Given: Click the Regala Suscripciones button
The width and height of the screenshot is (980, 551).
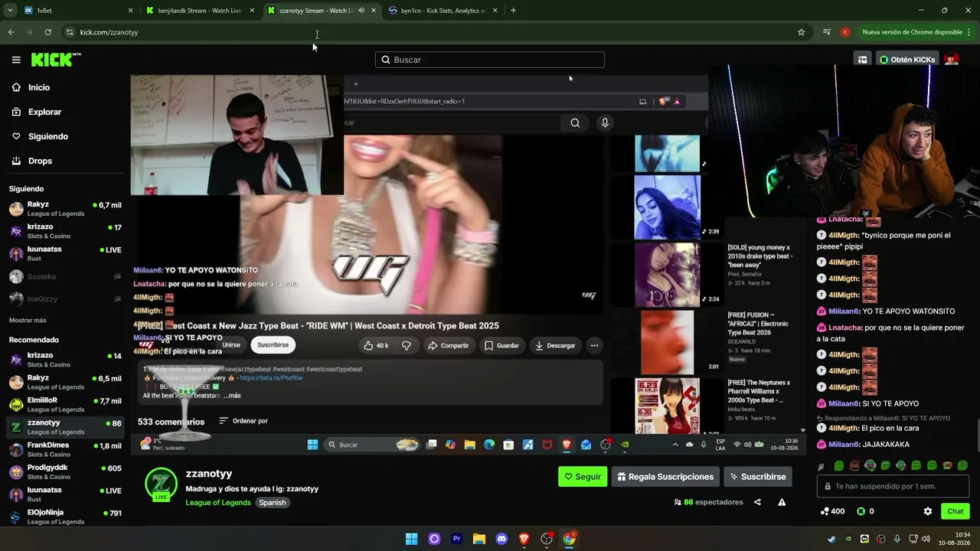Looking at the screenshot, I should click(665, 477).
